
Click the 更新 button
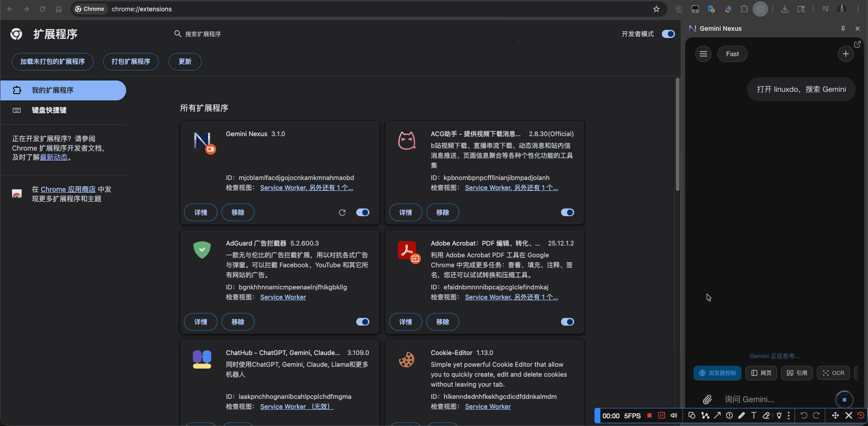[x=185, y=62]
